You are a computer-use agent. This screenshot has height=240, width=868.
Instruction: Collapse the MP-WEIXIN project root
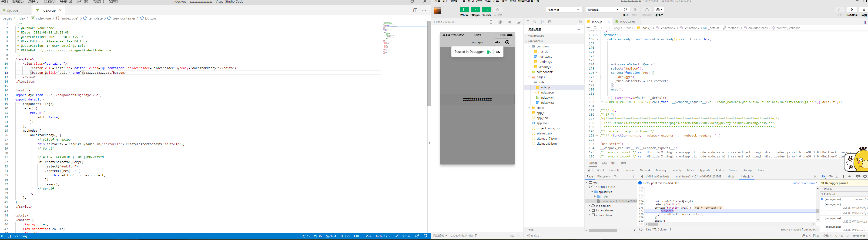(554, 41)
